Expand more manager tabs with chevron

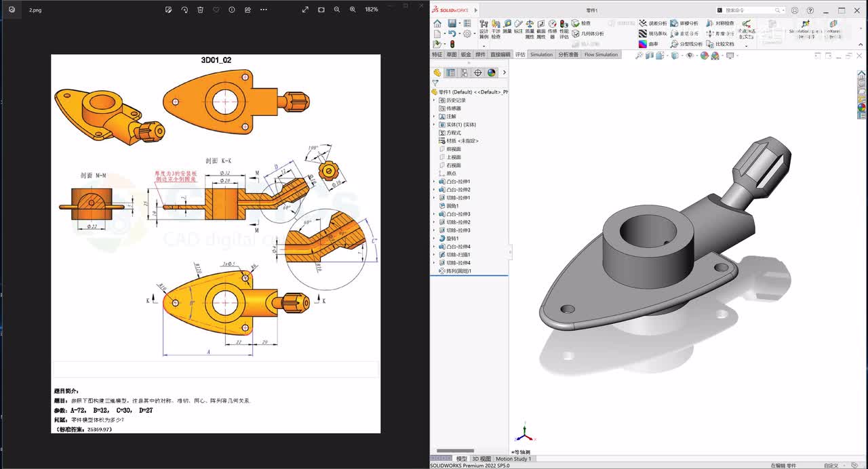[504, 73]
